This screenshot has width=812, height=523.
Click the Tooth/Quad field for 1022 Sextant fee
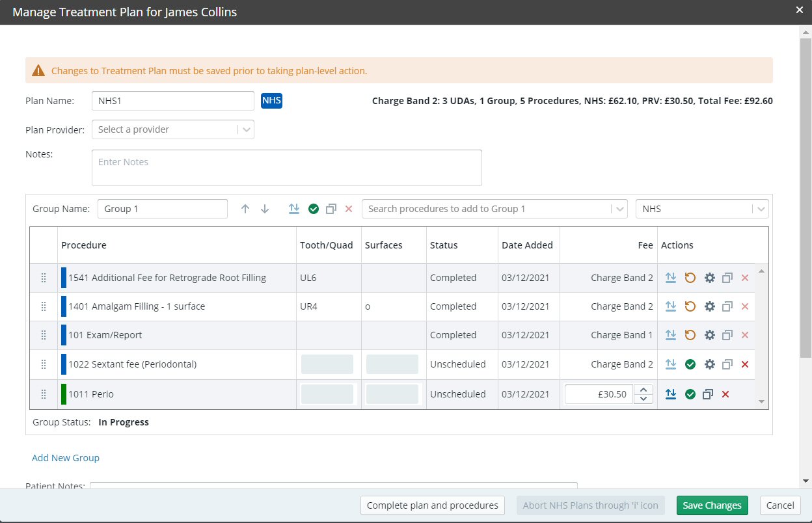click(x=327, y=364)
